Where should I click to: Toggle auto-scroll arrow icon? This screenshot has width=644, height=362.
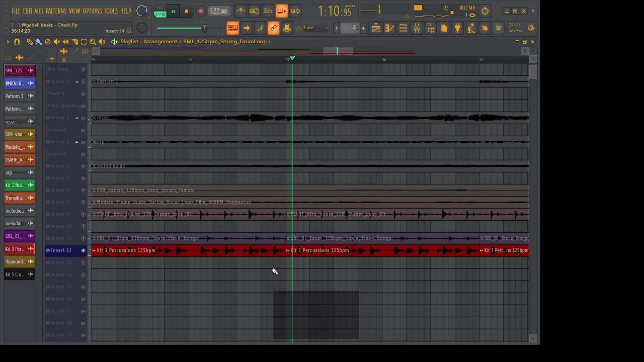246,28
